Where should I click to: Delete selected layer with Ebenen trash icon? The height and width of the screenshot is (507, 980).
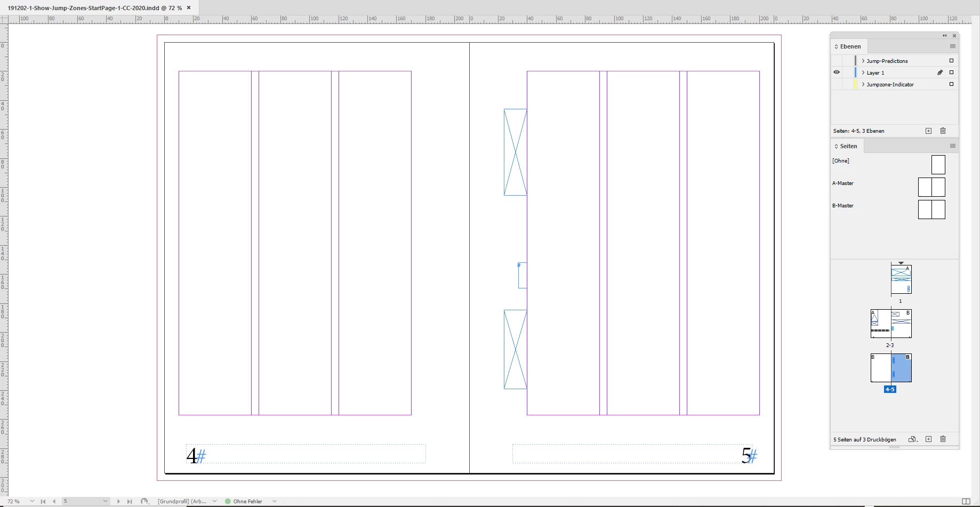(943, 131)
